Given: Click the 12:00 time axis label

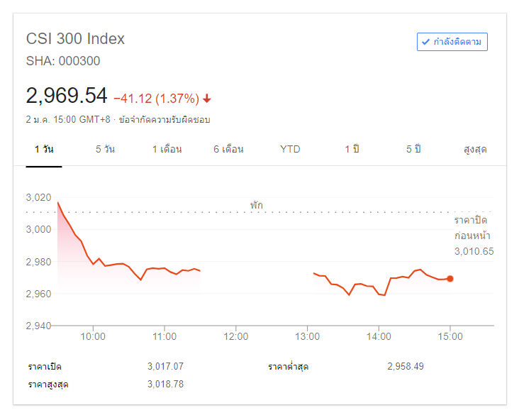Looking at the screenshot, I should pyautogui.click(x=236, y=336).
